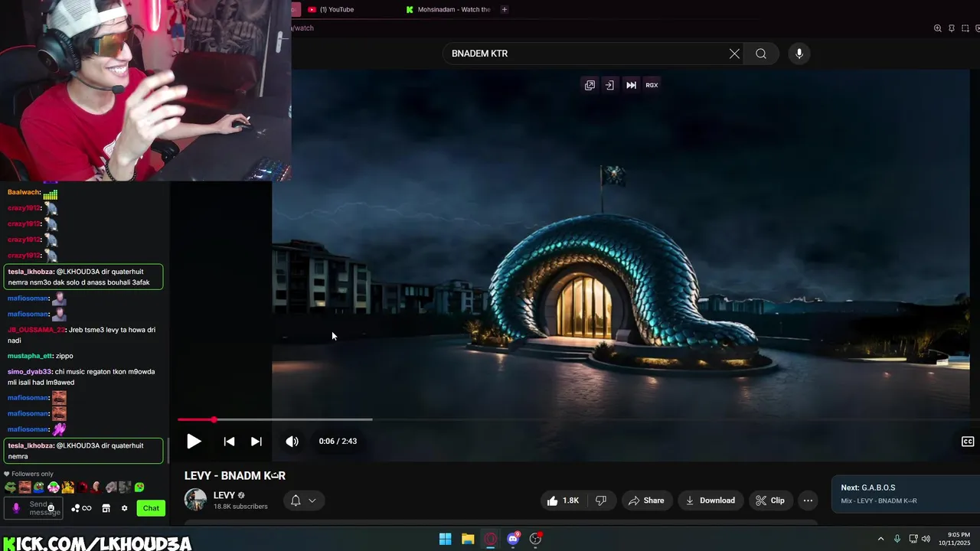Switch to the Mohsinadam Watch tab
The image size is (980, 551).
449,9
